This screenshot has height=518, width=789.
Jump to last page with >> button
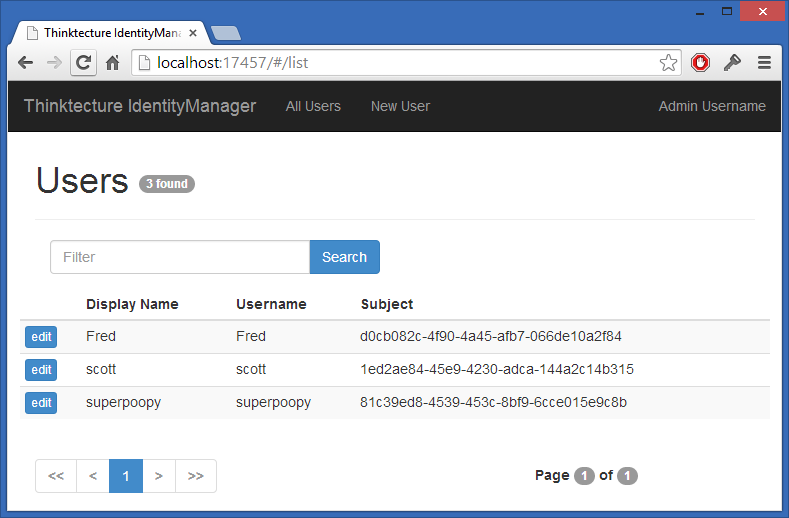(196, 476)
